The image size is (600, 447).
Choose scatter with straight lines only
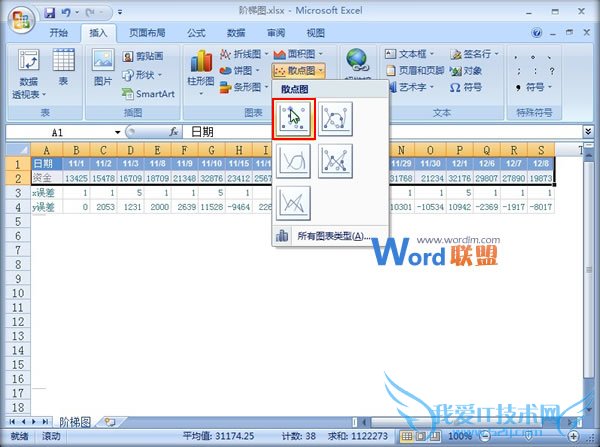coord(293,203)
